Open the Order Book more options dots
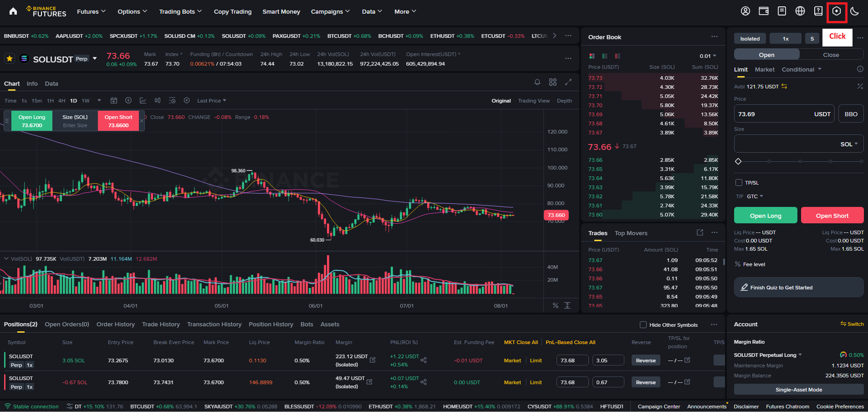The width and height of the screenshot is (868, 412). (715, 37)
